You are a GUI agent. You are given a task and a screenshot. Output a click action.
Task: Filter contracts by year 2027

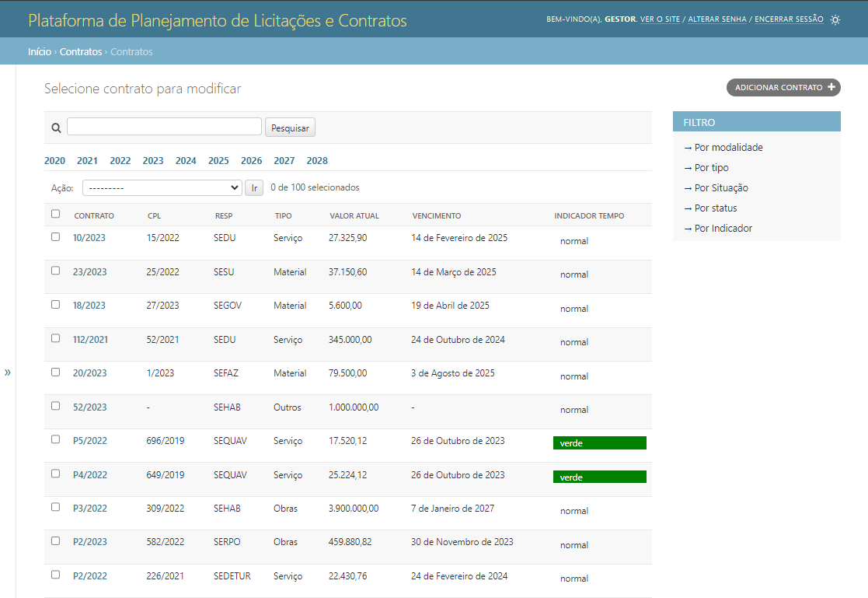[x=284, y=161]
